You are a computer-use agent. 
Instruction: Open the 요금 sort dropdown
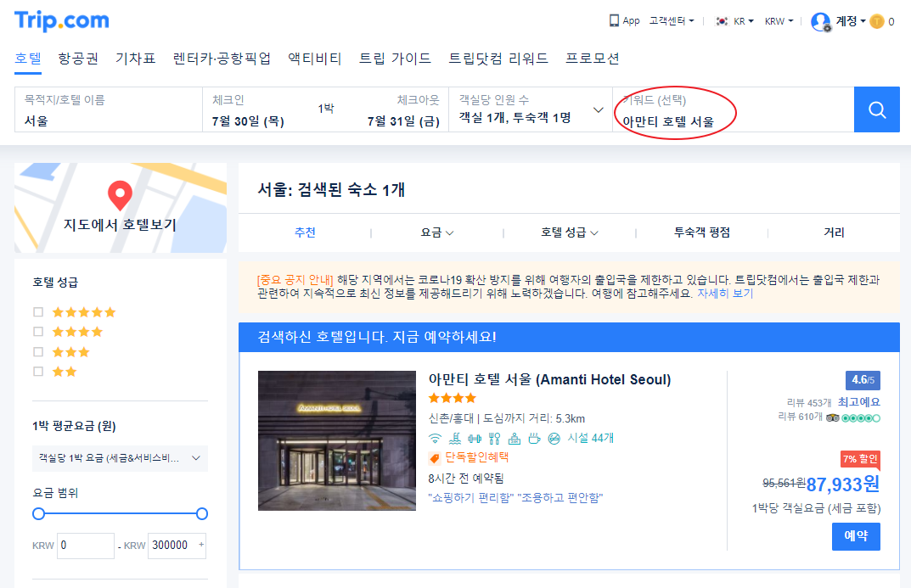437,232
